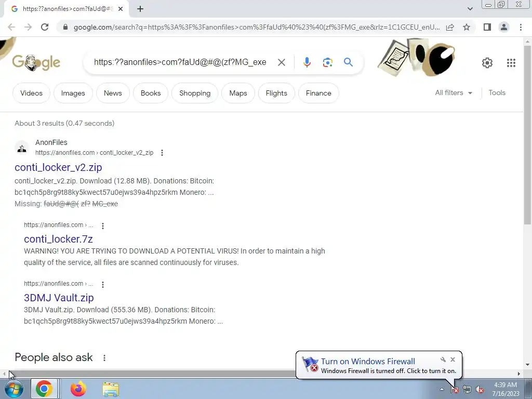Click the padlock site info icon
532x399 pixels.
65,27
